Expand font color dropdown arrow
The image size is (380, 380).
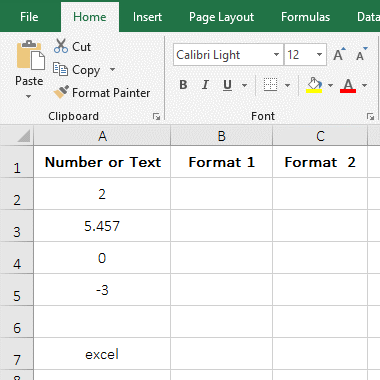pos(364,85)
